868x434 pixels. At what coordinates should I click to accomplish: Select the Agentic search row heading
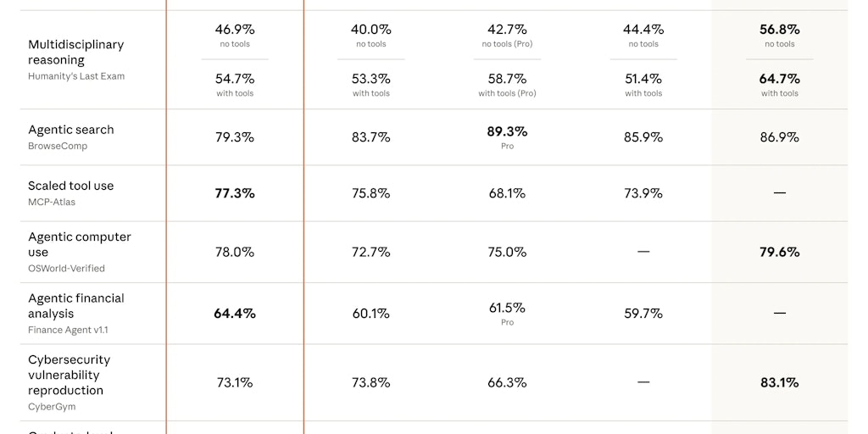point(70,130)
